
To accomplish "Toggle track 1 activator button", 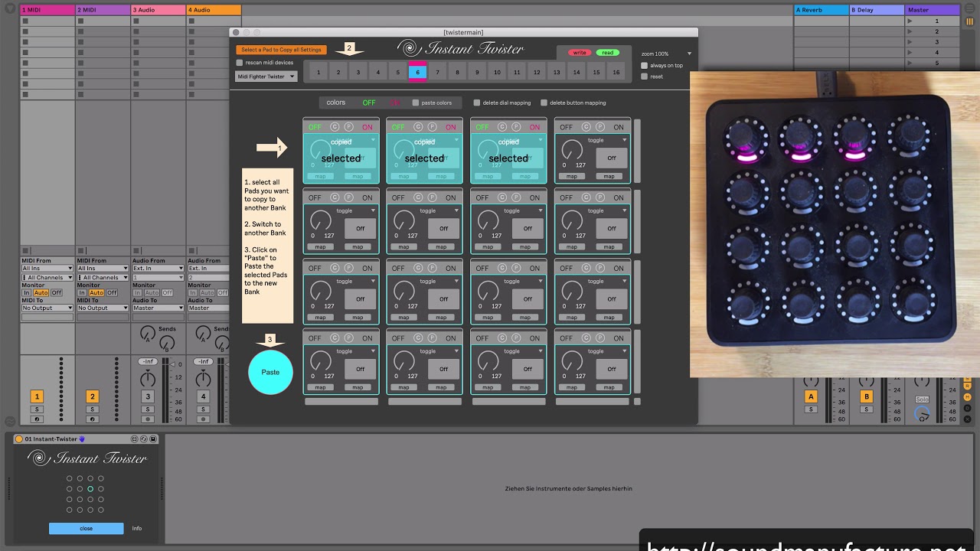I will [x=36, y=396].
